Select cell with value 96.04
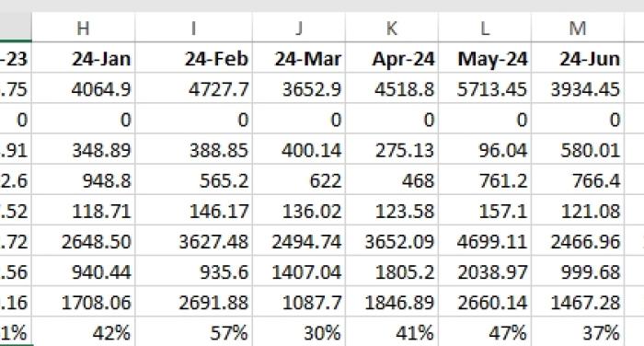Screen dimensions: 644x346 coord(485,149)
